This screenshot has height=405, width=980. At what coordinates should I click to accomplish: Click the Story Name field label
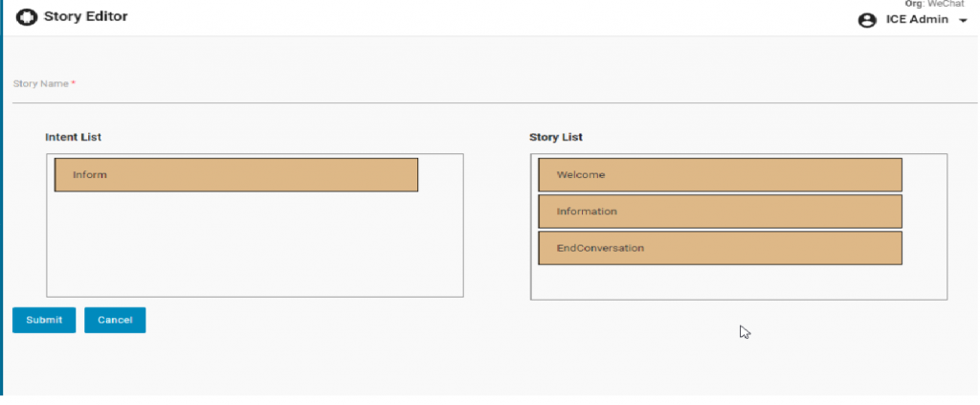(x=40, y=84)
